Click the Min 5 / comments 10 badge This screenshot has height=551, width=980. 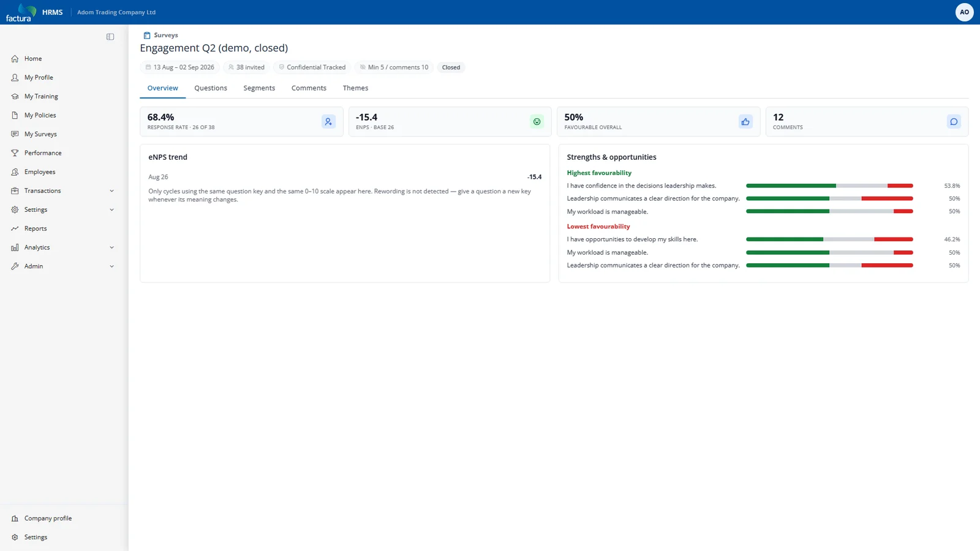tap(394, 67)
